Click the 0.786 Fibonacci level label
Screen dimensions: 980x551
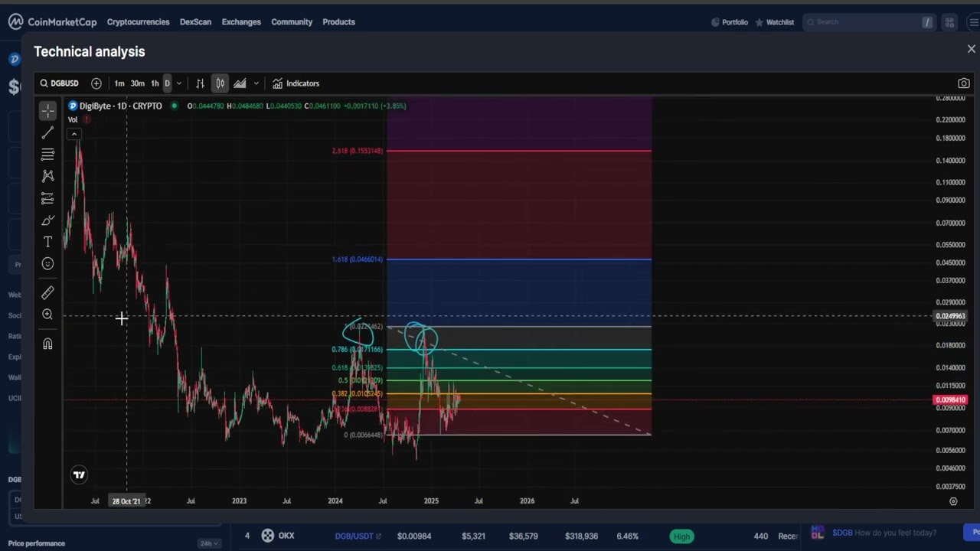point(357,350)
